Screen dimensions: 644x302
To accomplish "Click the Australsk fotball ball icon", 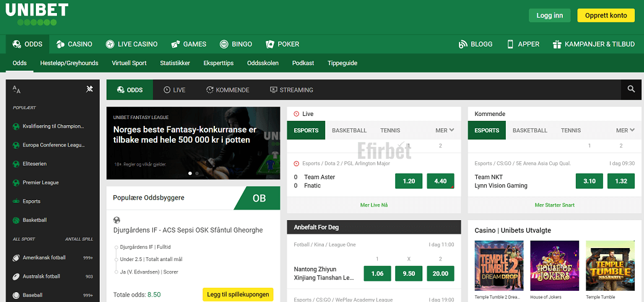I will (x=16, y=277).
